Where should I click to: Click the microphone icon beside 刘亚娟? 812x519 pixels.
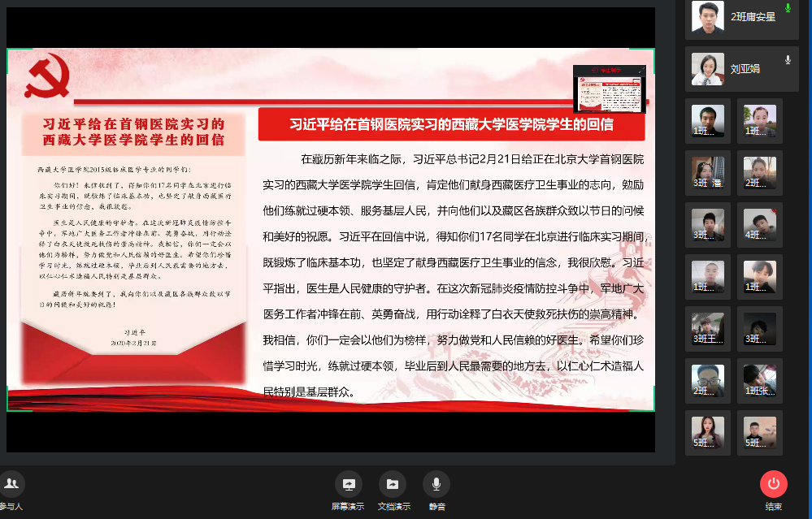coord(787,60)
